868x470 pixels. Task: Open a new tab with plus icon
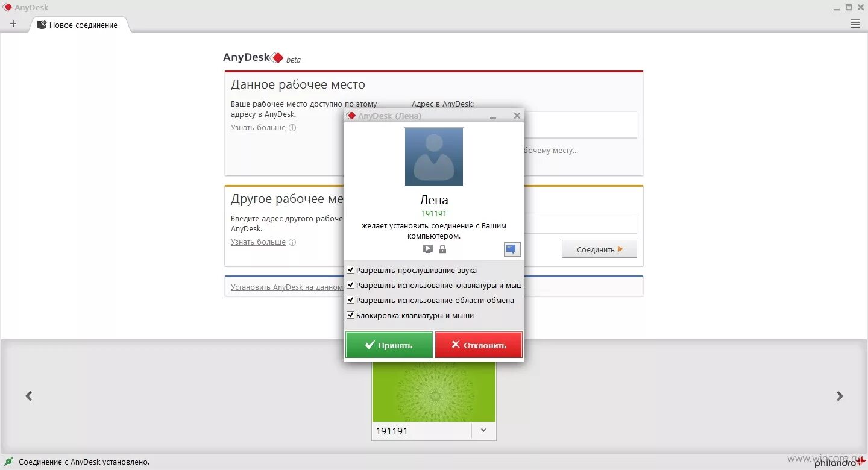point(13,24)
